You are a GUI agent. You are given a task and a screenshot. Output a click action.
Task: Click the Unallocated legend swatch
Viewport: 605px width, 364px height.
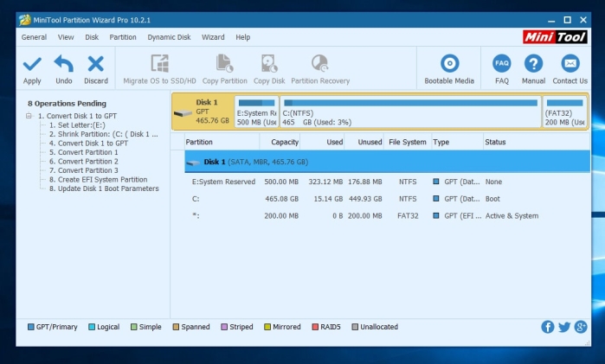(x=355, y=327)
